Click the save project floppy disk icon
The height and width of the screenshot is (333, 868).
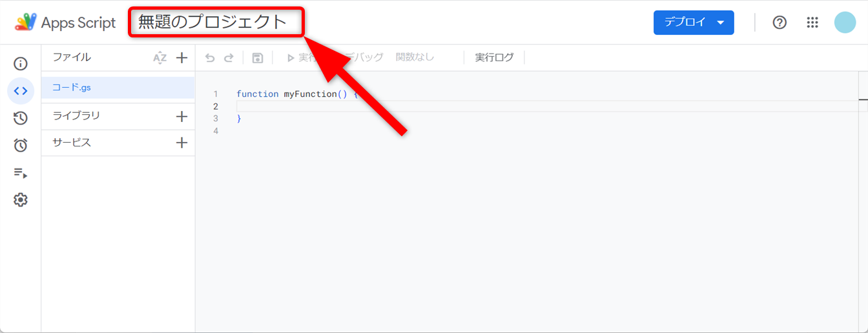tap(258, 58)
